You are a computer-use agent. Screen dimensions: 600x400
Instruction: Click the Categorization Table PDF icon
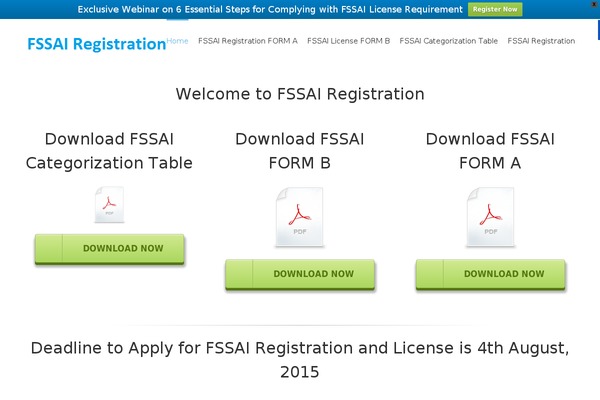[x=109, y=204]
